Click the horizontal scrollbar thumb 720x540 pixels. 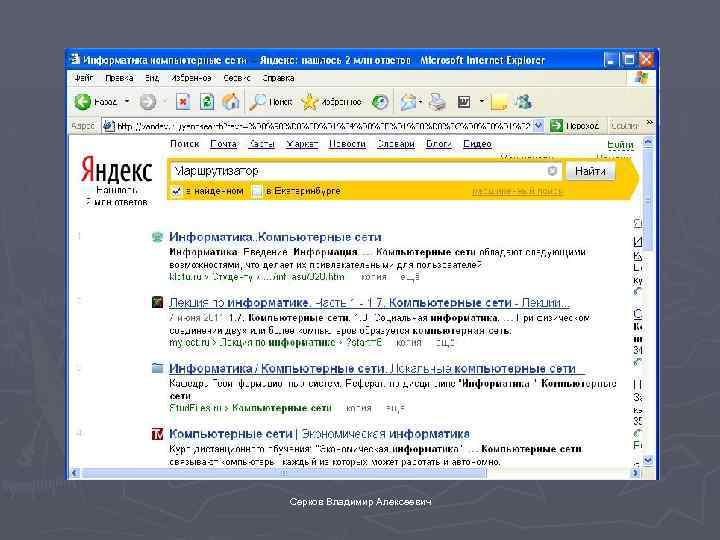point(284,472)
